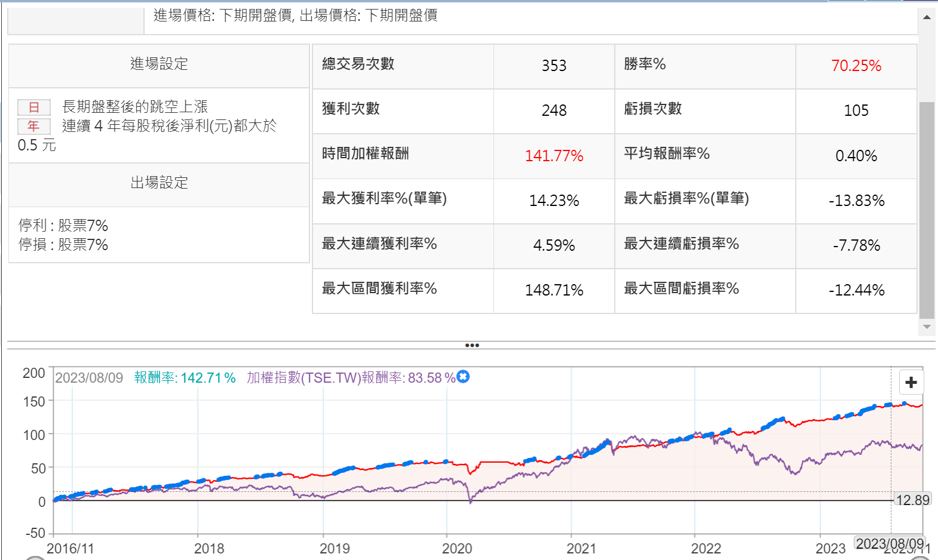Screen dimensions: 938x560
Task: Click the plus button on the chart
Action: click(x=911, y=382)
